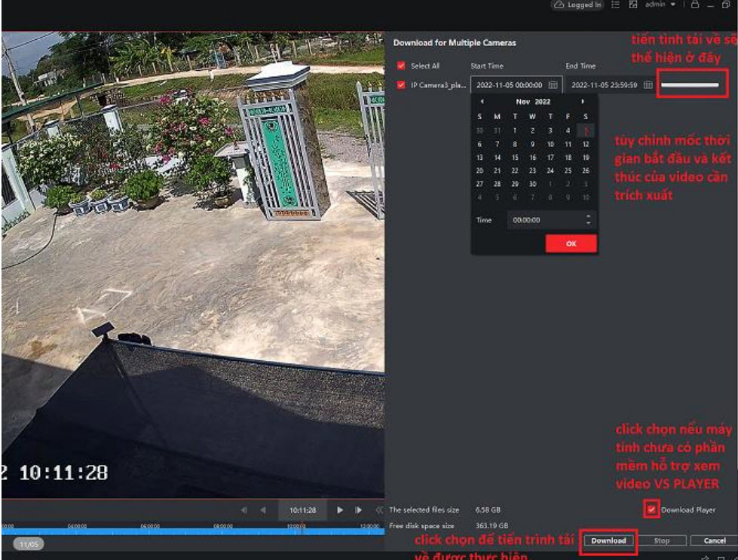The height and width of the screenshot is (560, 738).
Task: Open the End Time calendar icon
Action: pyautogui.click(x=648, y=85)
